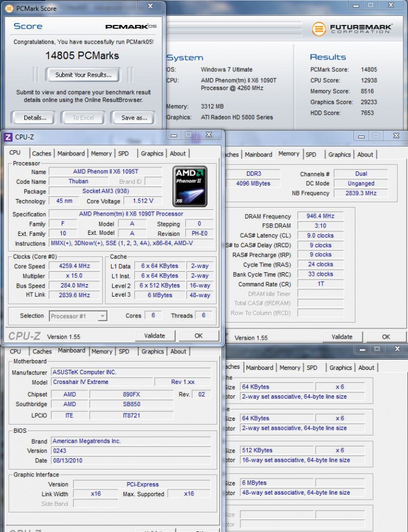Click the BIOS date 08/13/2010 field
The height and width of the screenshot is (532, 408).
pos(131,461)
